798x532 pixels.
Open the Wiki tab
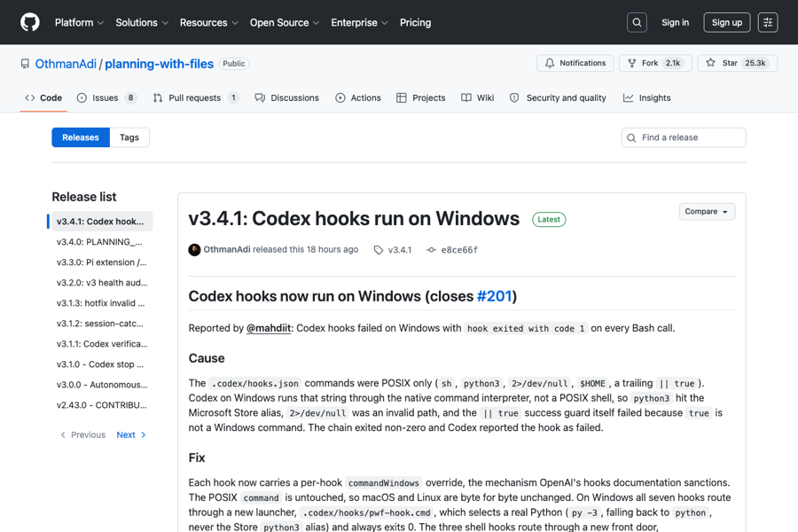tap(477, 98)
